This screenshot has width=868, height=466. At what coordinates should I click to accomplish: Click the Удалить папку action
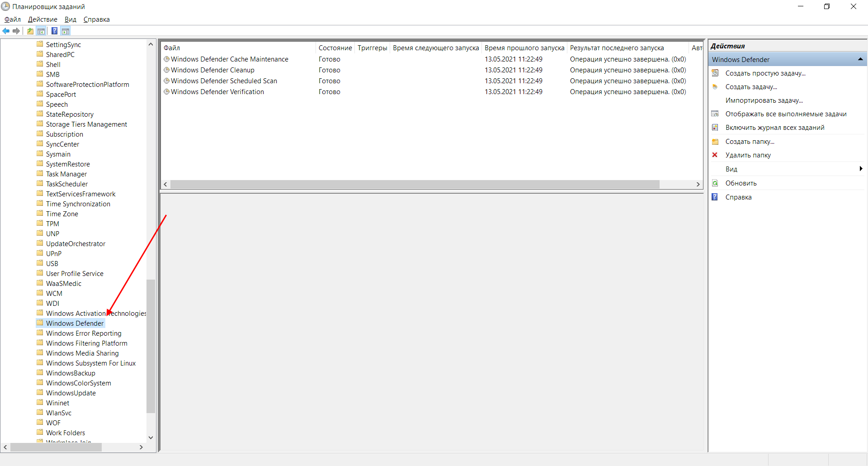pyautogui.click(x=748, y=155)
